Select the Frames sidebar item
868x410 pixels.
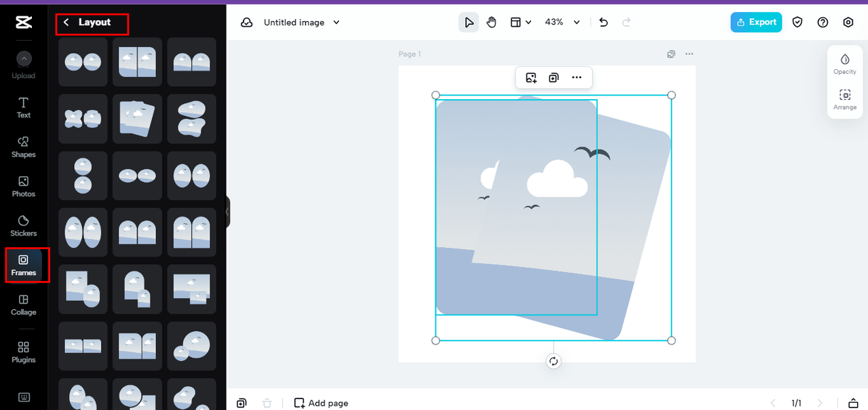[23, 265]
